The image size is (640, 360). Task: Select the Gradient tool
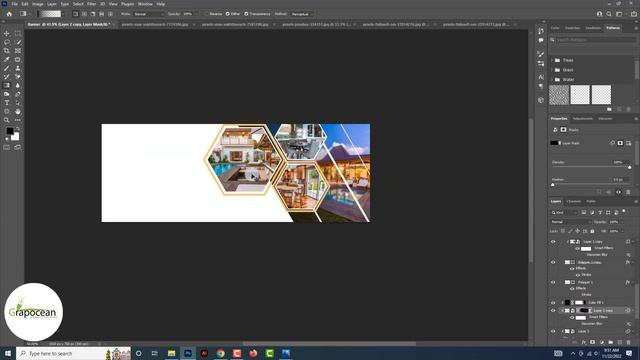(x=7, y=85)
